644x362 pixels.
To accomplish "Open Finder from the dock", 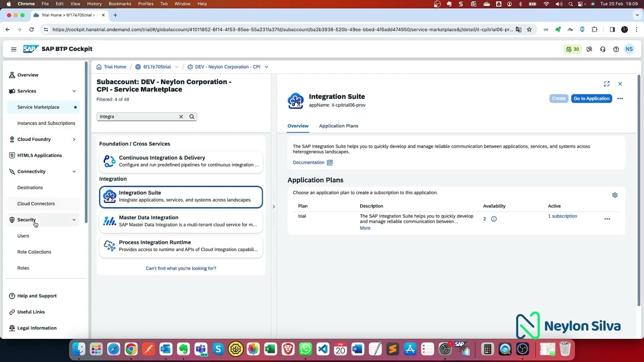I will pos(78,349).
